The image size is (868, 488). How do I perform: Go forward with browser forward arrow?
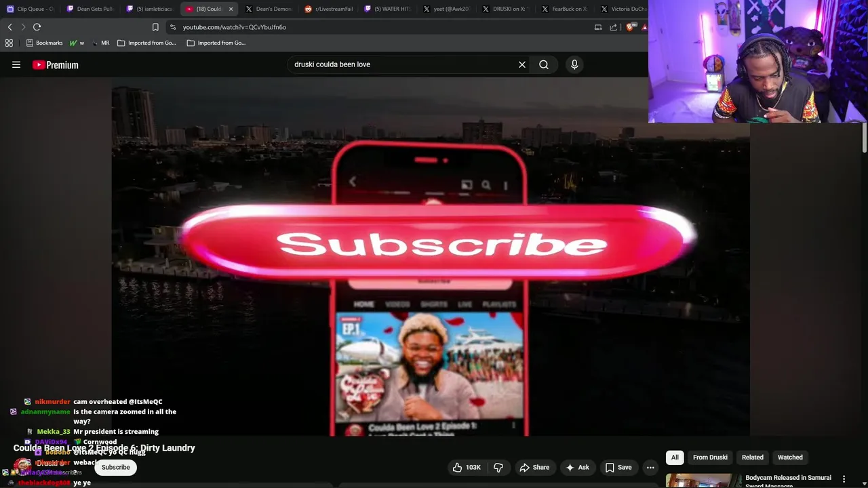point(23,27)
